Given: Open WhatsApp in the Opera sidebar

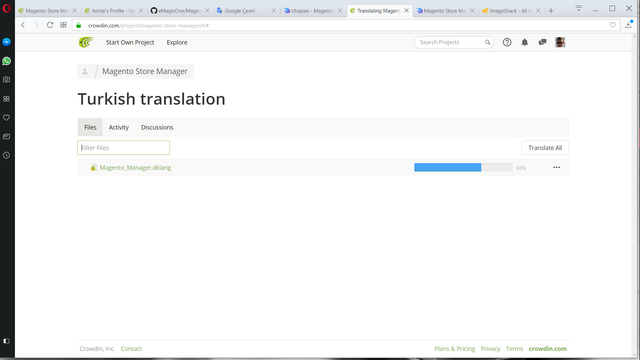Looking at the screenshot, I should [7, 61].
